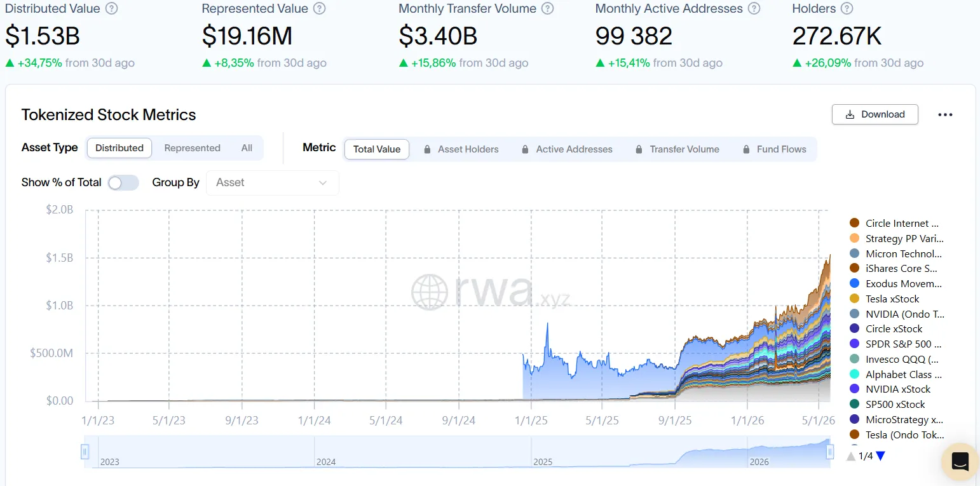Click the 272.67K Holders figure
980x486 pixels.
(x=837, y=36)
